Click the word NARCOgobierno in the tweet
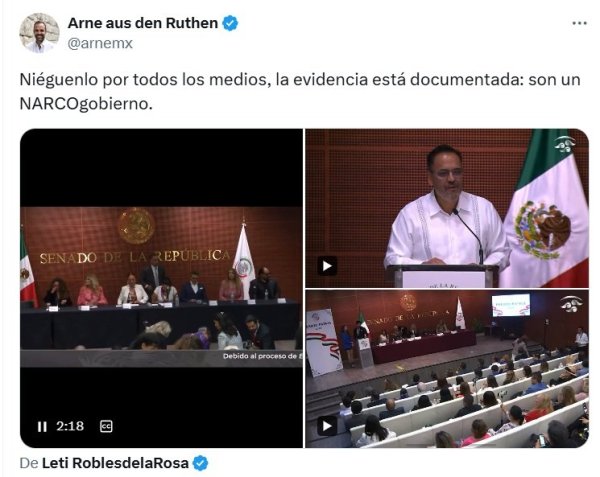Image resolution: width=600 pixels, height=477 pixels. click(86, 103)
